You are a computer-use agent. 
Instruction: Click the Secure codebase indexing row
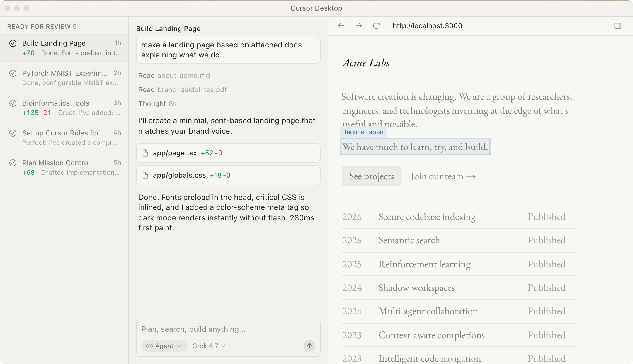[459, 217]
